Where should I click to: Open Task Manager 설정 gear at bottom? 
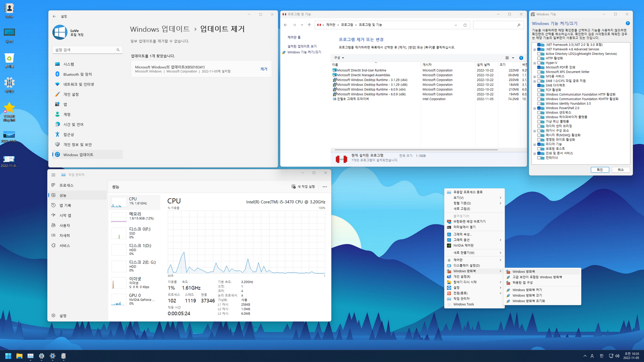coord(53,316)
